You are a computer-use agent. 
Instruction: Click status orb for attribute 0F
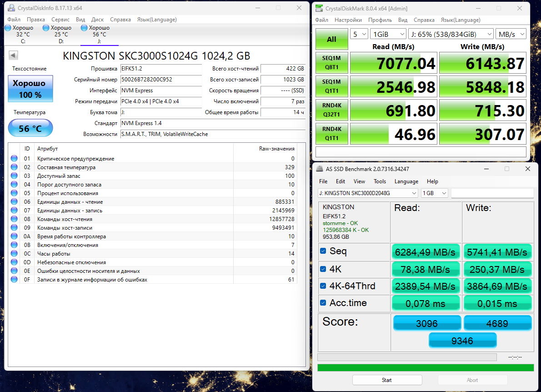pos(14,279)
